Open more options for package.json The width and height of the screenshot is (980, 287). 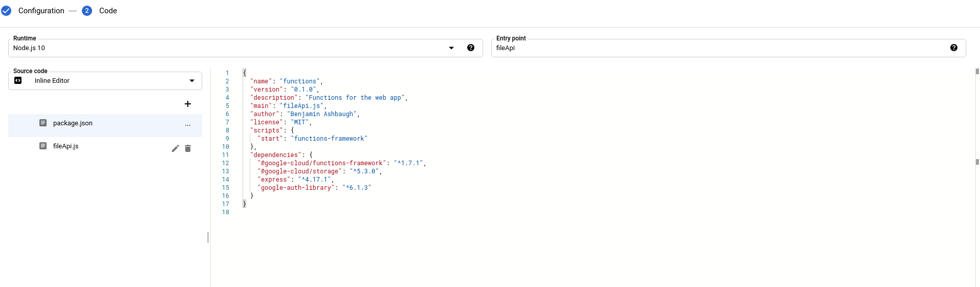(x=188, y=125)
